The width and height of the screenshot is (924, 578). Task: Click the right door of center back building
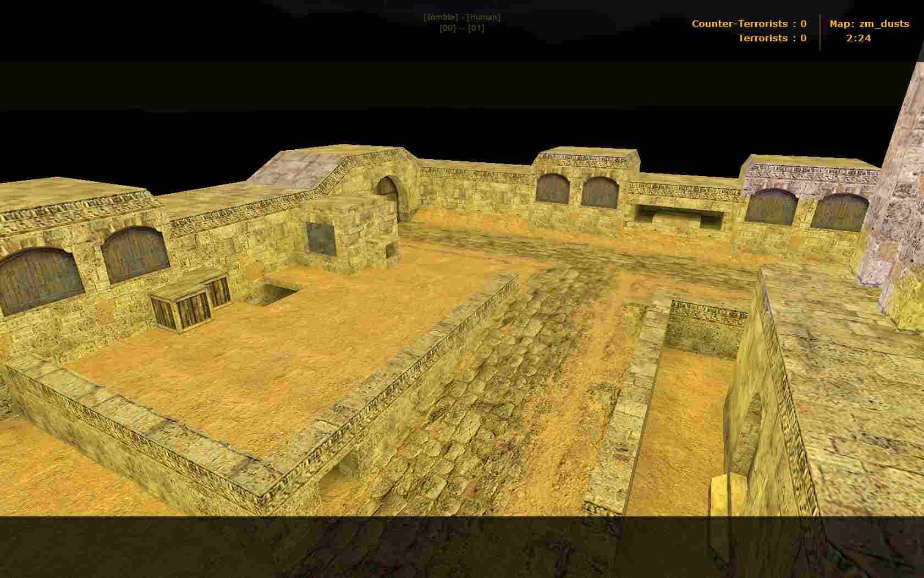coord(601,193)
